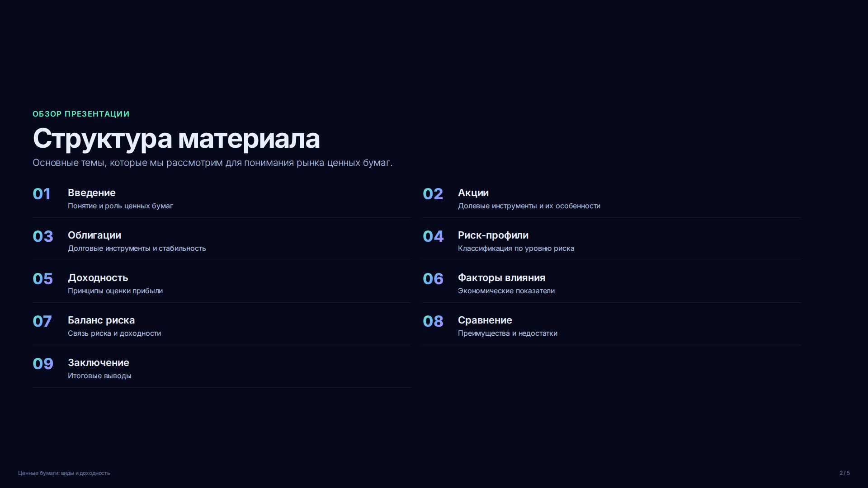The height and width of the screenshot is (488, 868).
Task: Select 'Экономические показатели' line
Action: tap(506, 291)
